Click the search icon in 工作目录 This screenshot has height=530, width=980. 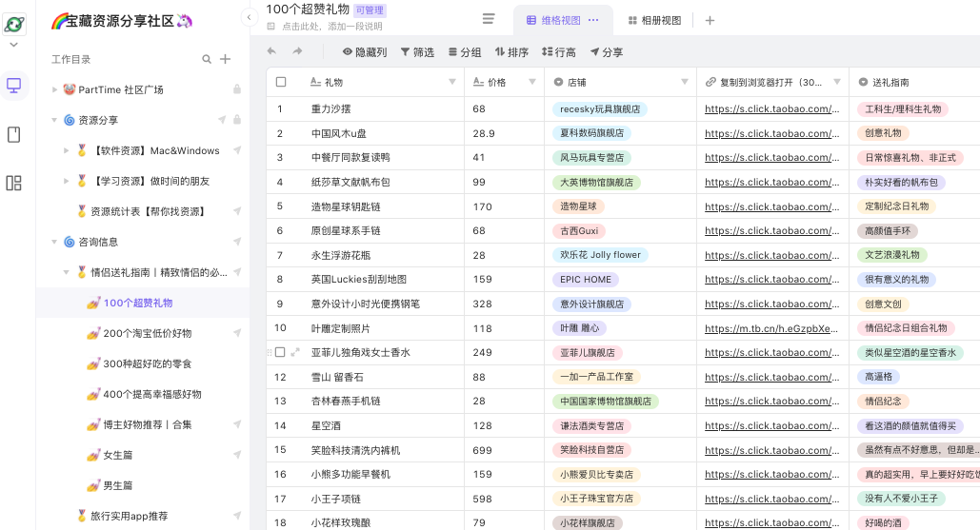tap(207, 59)
